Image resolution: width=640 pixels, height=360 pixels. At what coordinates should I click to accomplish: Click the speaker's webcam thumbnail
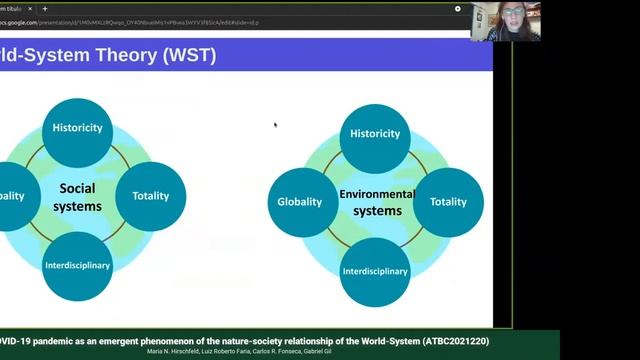point(506,22)
